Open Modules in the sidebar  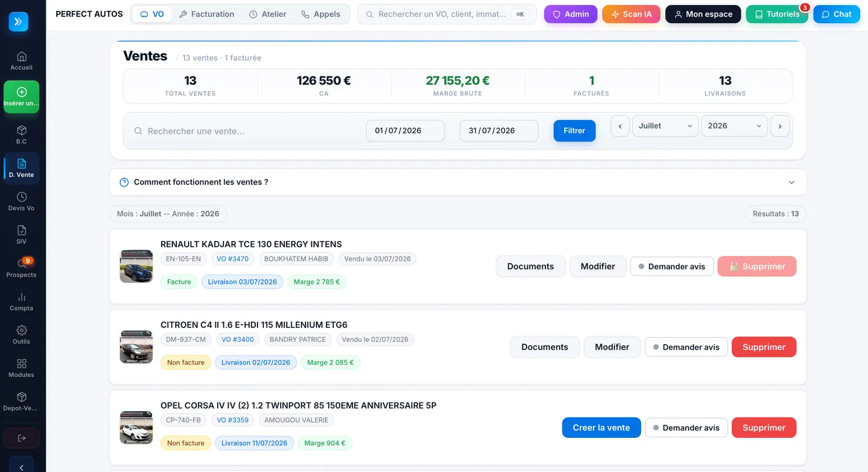pos(21,368)
